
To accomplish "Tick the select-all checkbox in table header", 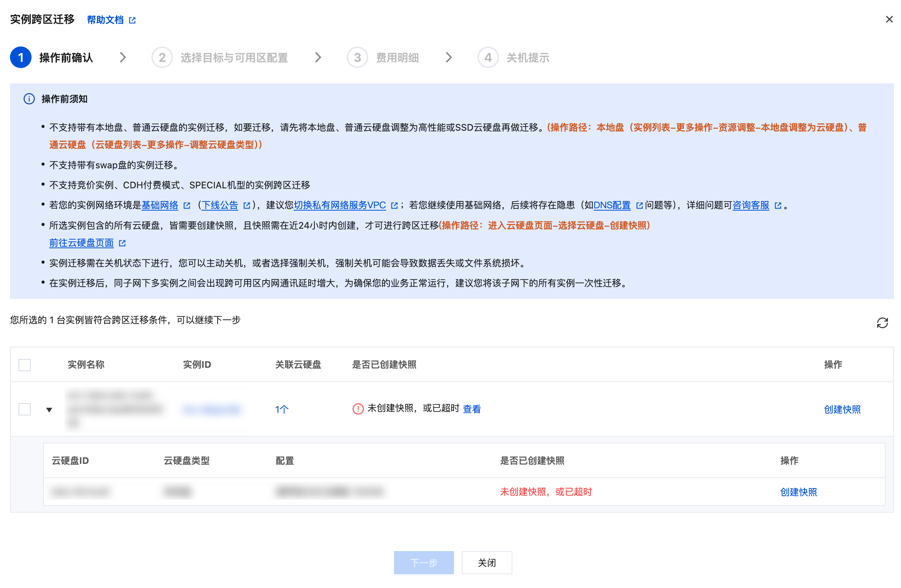I will [x=25, y=365].
